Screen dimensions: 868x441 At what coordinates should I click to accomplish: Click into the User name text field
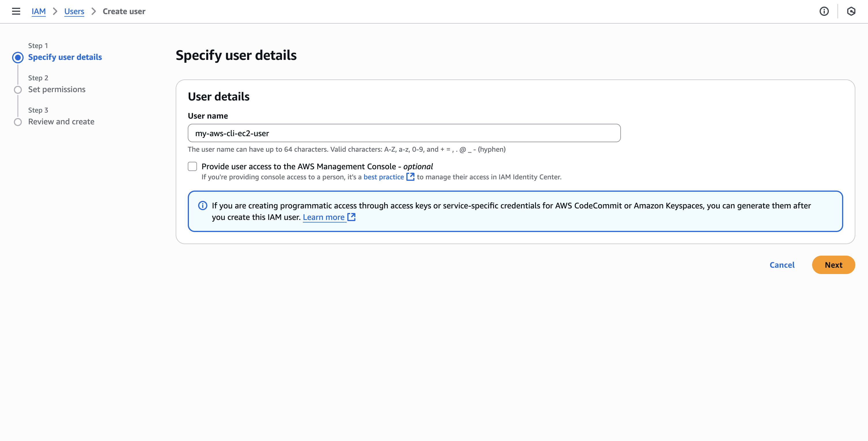(404, 133)
